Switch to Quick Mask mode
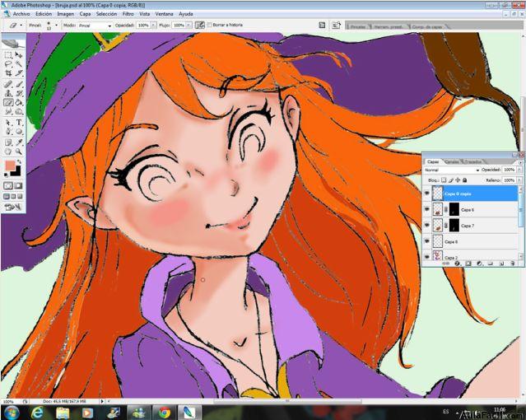This screenshot has width=526, height=420. (19, 185)
